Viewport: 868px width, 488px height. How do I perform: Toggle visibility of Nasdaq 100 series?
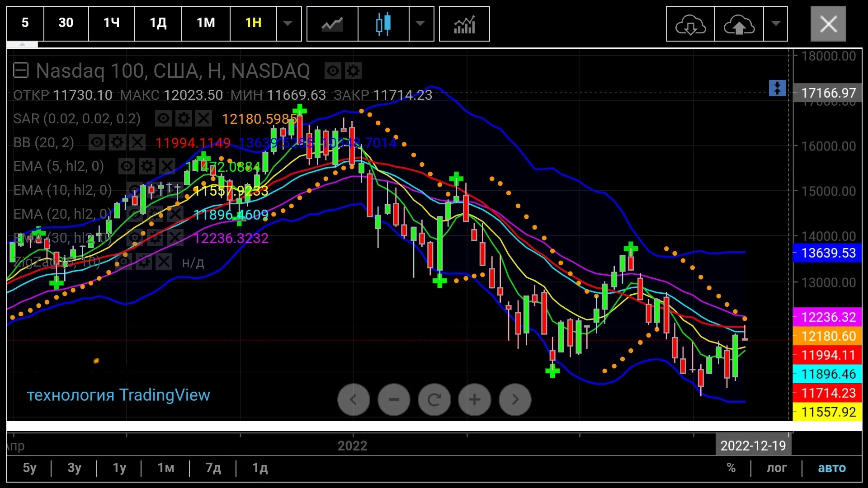[x=333, y=71]
